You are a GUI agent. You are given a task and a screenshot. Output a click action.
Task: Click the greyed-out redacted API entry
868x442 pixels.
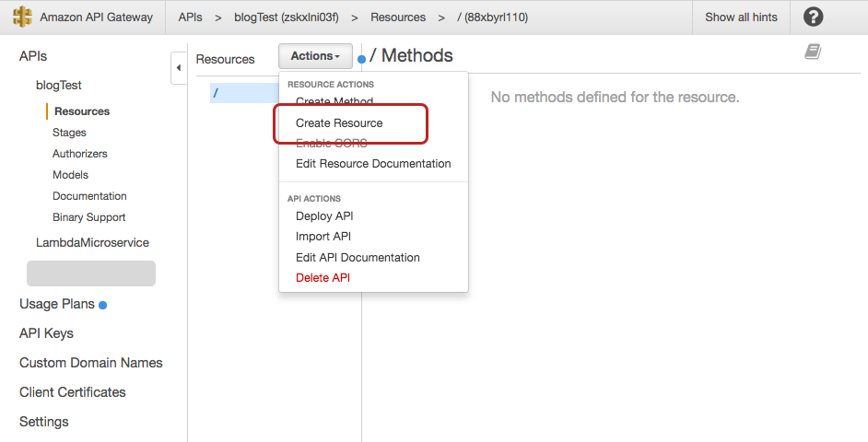point(91,273)
